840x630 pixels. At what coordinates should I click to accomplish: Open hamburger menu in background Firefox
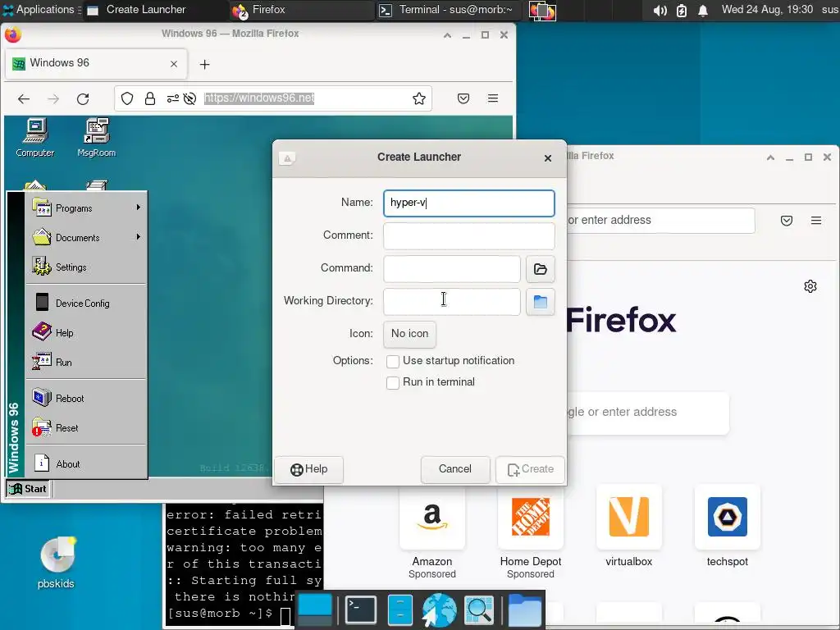coord(816,221)
